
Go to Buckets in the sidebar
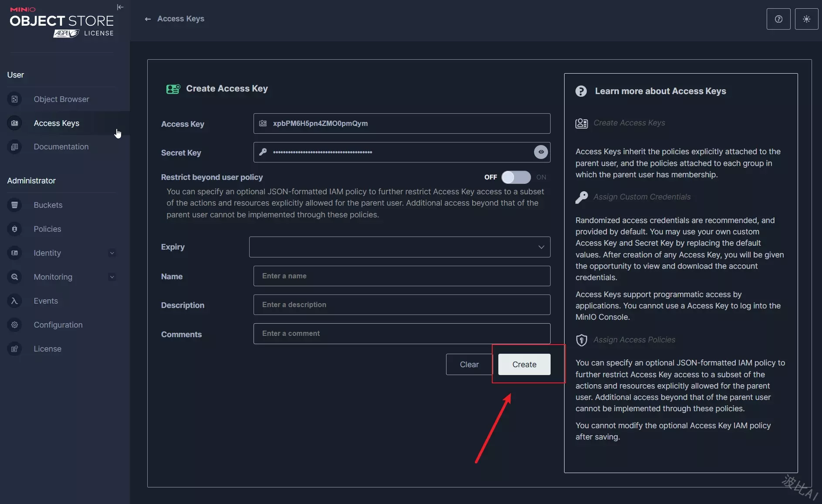[48, 205]
